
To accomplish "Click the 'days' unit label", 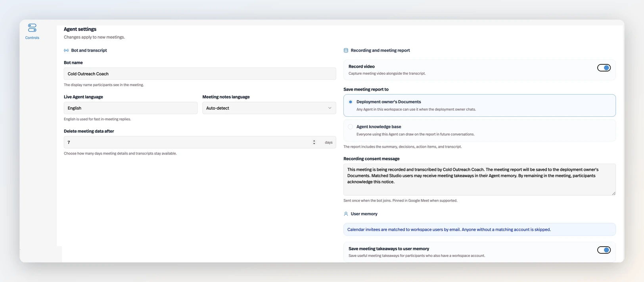I will click(x=329, y=142).
